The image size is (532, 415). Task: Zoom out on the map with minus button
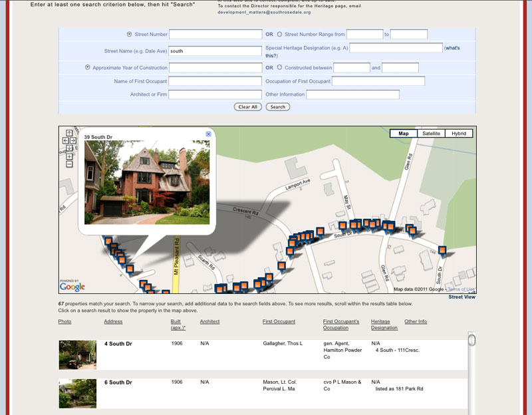[69, 164]
